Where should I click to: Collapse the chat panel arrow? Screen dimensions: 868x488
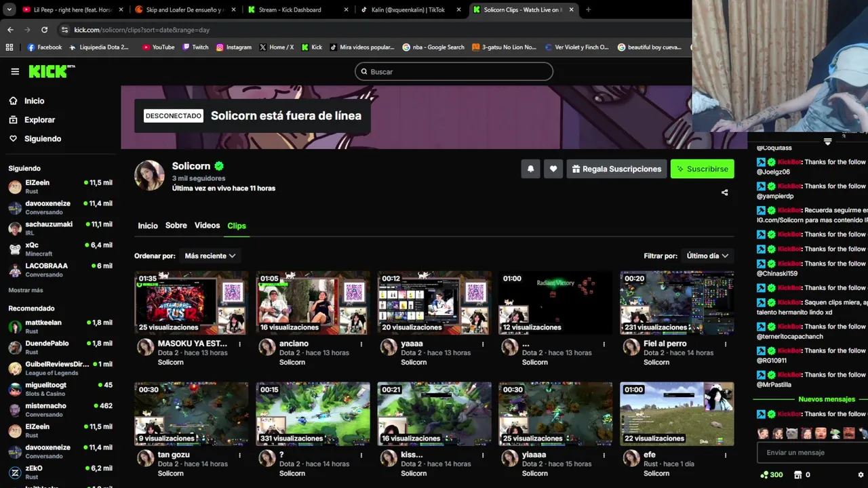coord(827,142)
